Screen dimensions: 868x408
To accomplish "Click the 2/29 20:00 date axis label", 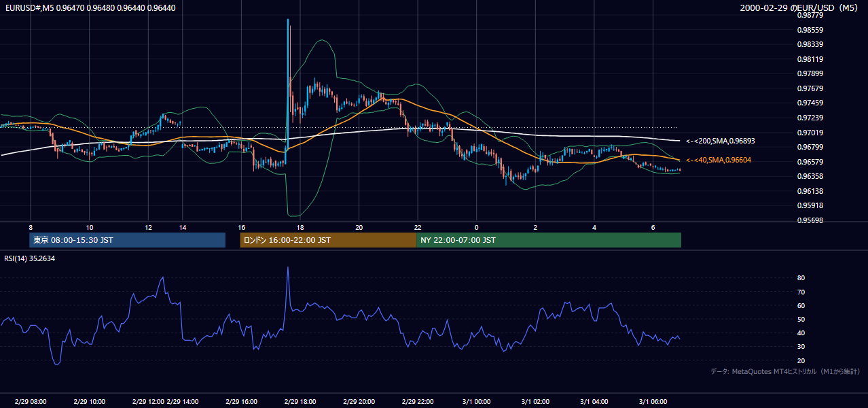I will pyautogui.click(x=360, y=402).
